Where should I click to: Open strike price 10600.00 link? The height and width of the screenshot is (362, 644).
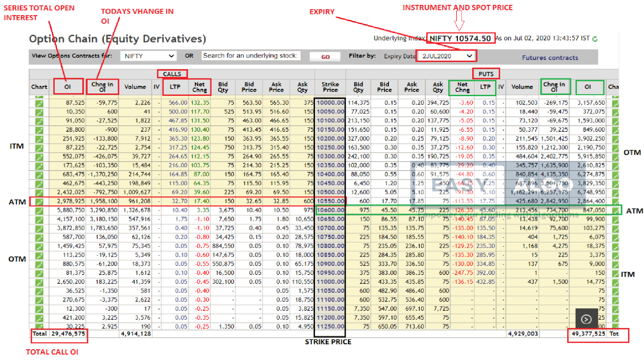[330, 210]
